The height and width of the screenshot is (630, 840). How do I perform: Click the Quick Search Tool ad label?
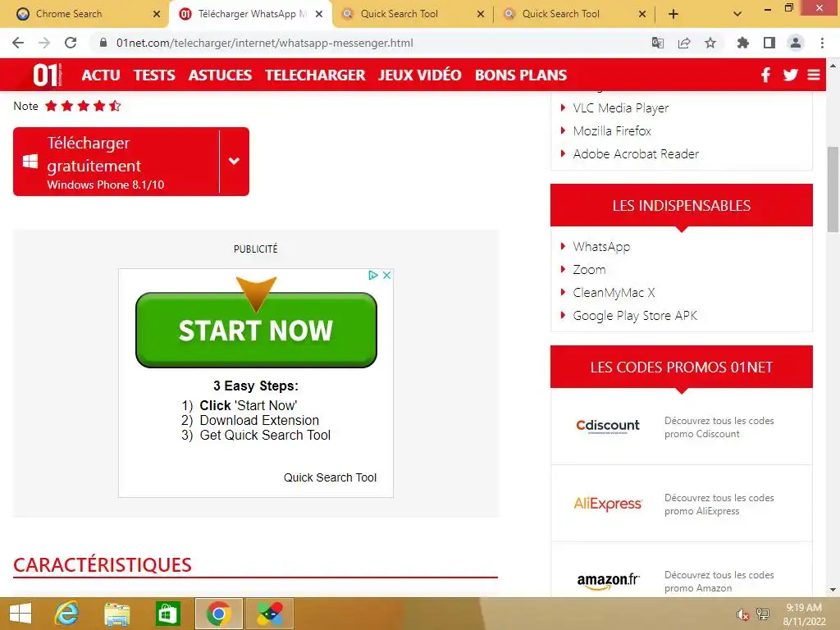pyautogui.click(x=330, y=478)
